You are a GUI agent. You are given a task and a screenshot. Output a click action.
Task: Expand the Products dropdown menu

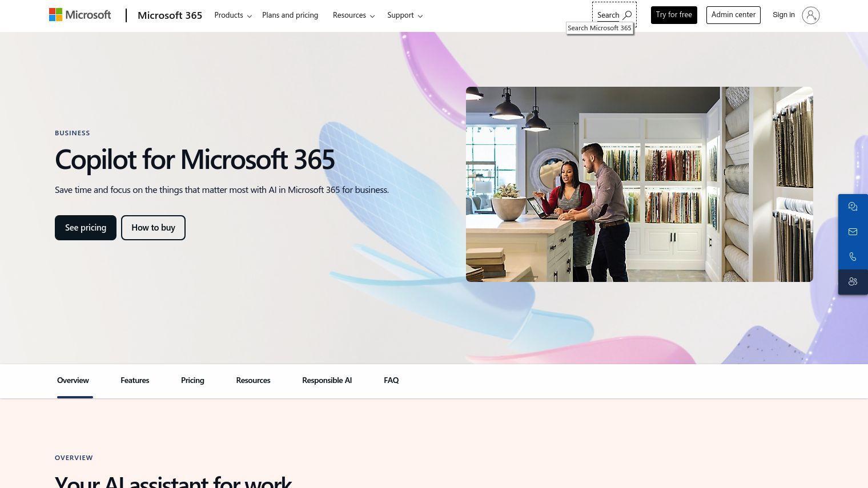[233, 15]
